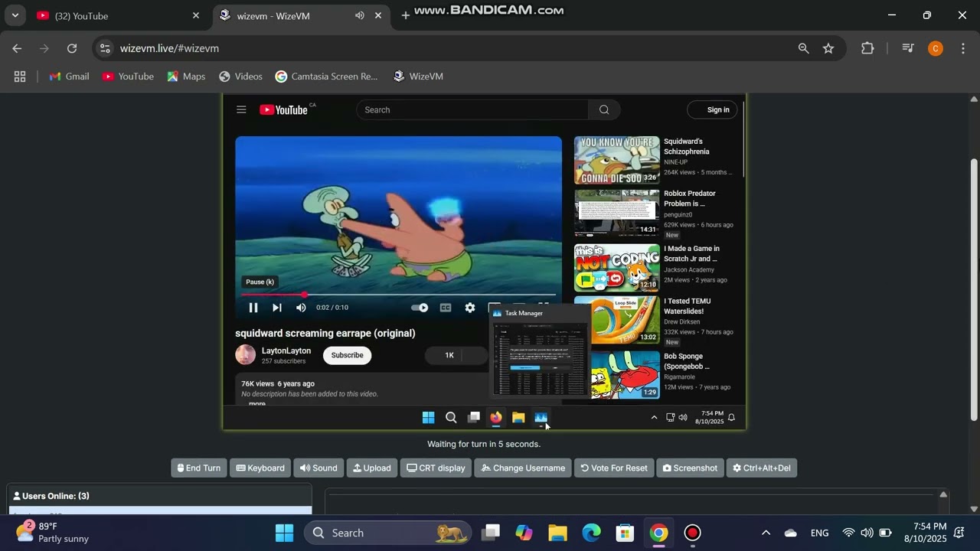Open the LaytonLayton channel avatar
This screenshot has height=551, width=980.
(x=246, y=355)
